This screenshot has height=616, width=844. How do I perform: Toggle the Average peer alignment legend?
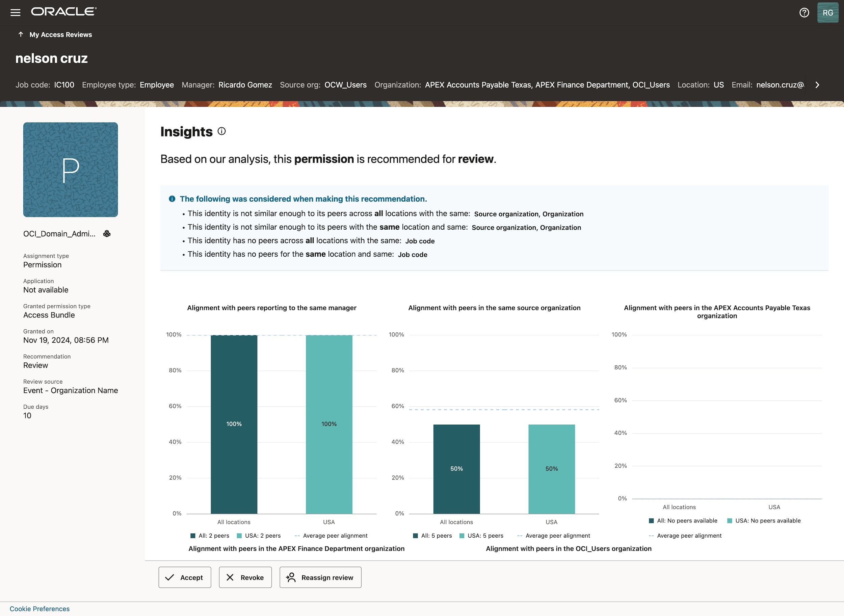click(331, 536)
